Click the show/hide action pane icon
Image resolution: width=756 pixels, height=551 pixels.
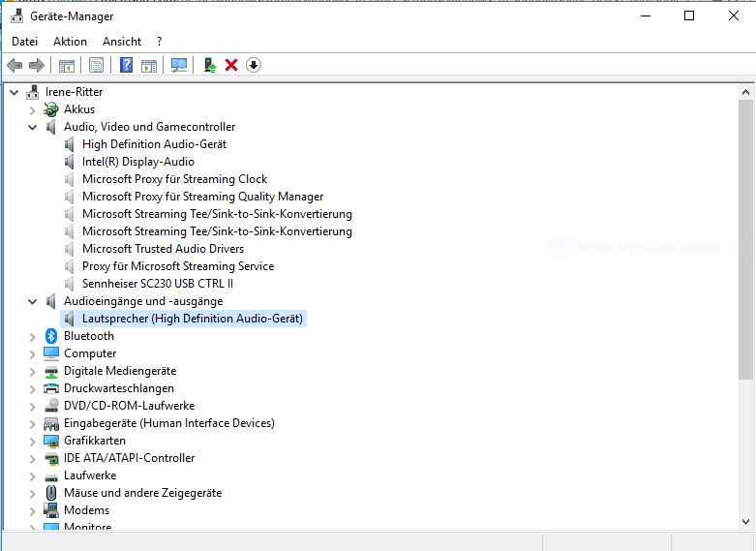149,66
